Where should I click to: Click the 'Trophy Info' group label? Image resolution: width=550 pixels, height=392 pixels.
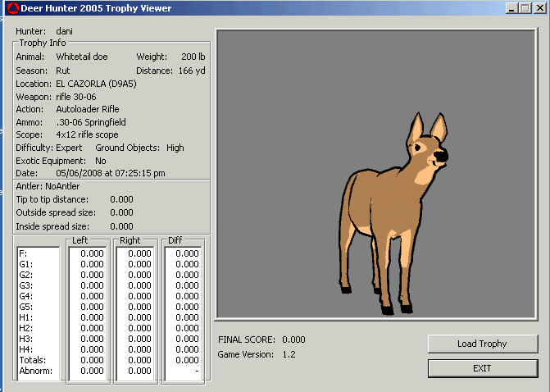point(43,43)
